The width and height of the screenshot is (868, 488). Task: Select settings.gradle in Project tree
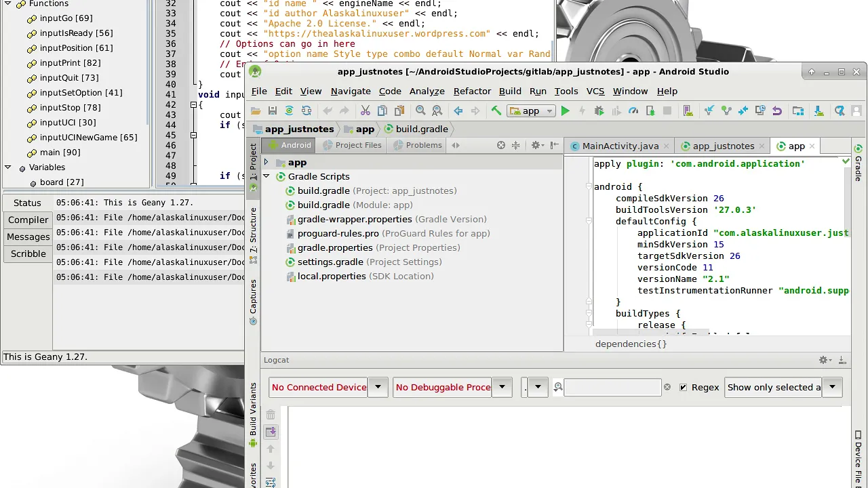pos(364,262)
